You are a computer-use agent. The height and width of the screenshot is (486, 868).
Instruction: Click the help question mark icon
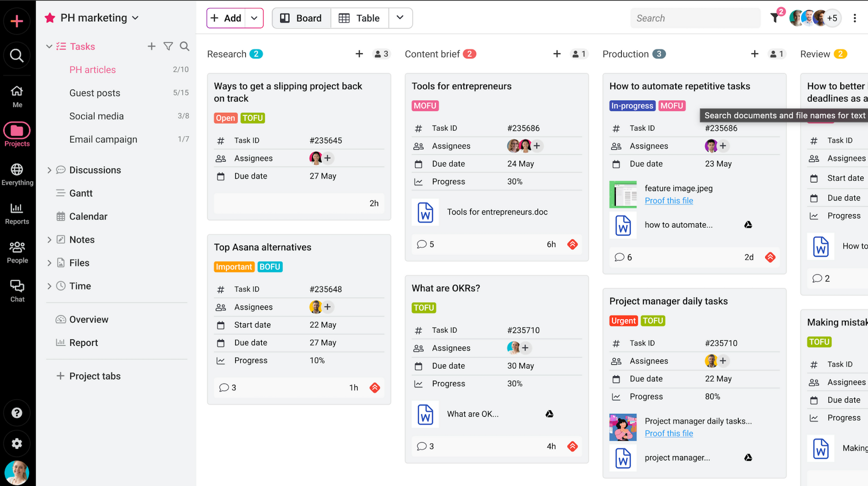point(16,413)
